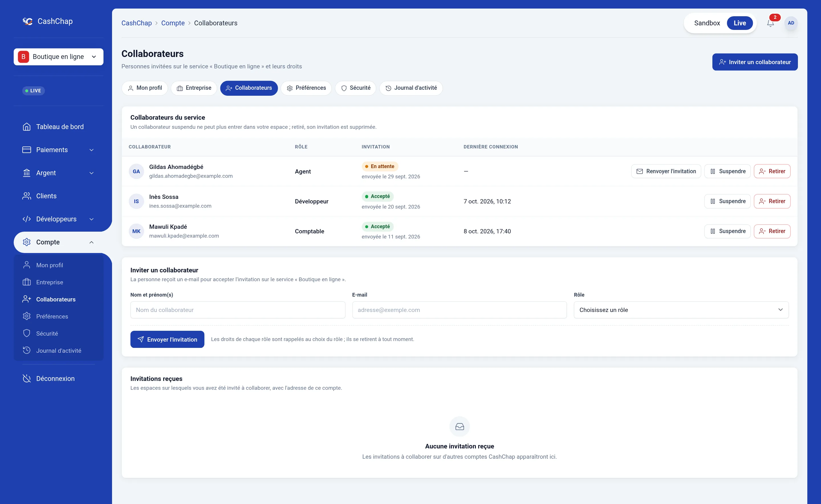Open Mon profil in the sidebar submenu
The image size is (821, 504).
pos(58,265)
